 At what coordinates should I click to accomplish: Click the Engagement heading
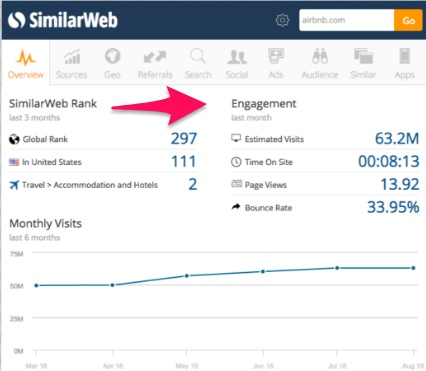coord(264,104)
